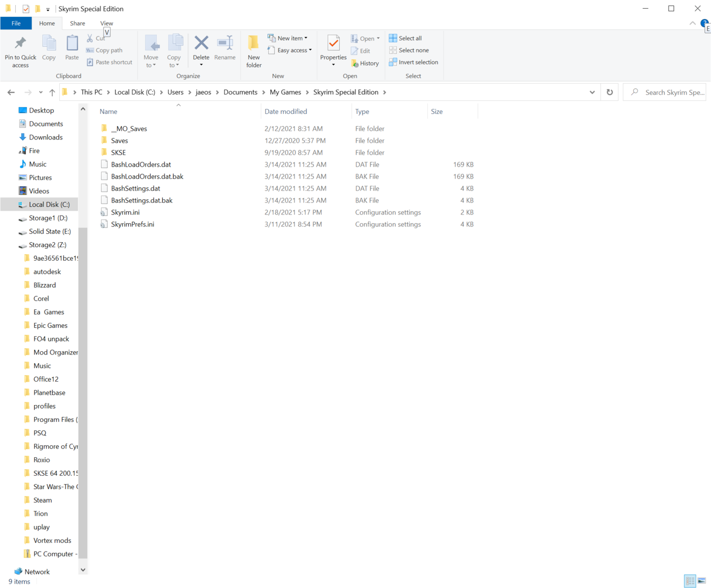Open address bar history dropdown

click(592, 92)
